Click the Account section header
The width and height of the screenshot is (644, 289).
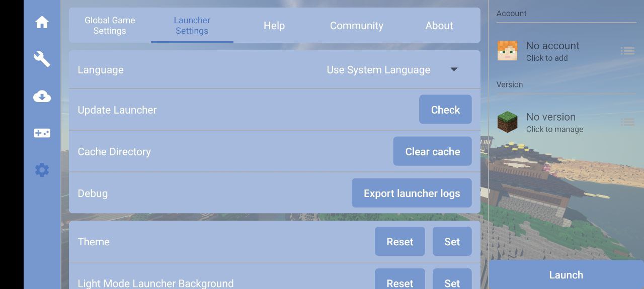[x=512, y=14]
